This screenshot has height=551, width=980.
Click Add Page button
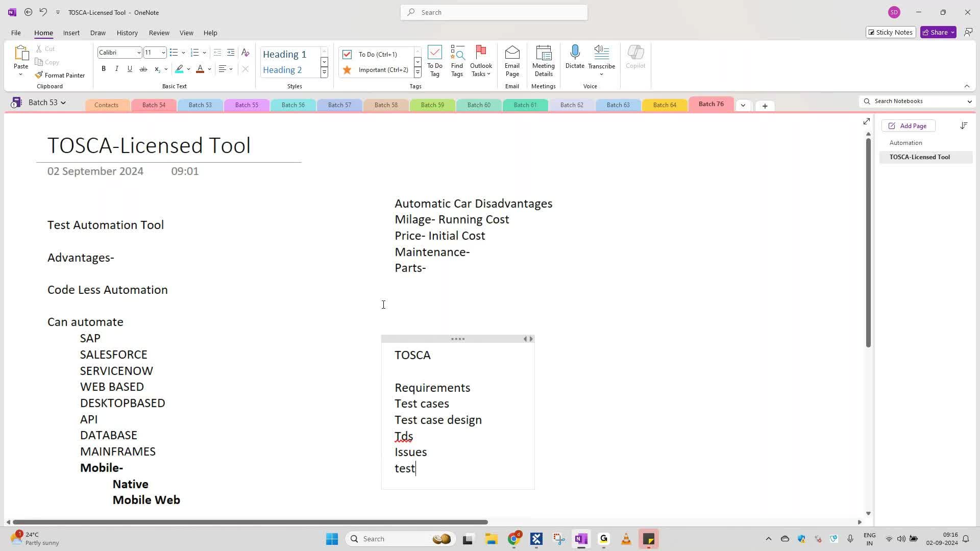click(908, 126)
